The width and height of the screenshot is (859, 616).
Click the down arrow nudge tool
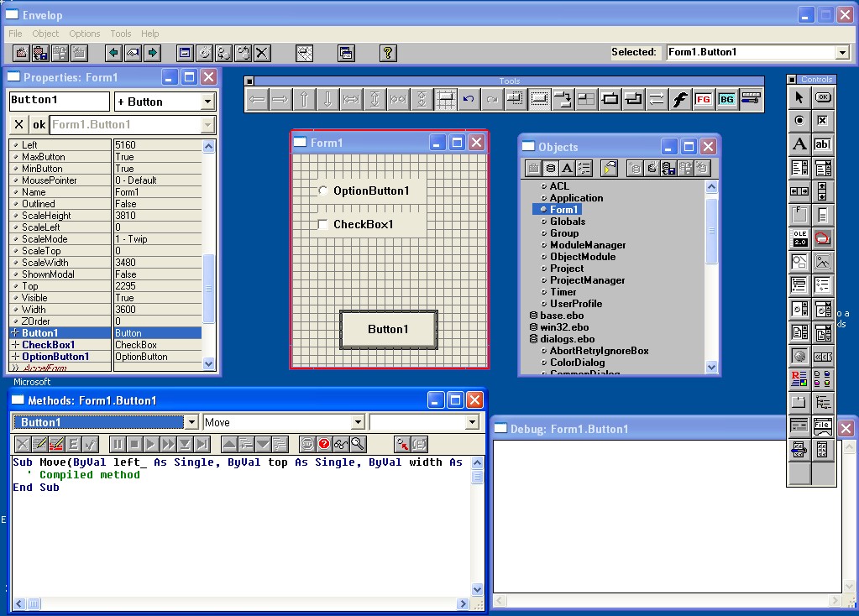(327, 99)
